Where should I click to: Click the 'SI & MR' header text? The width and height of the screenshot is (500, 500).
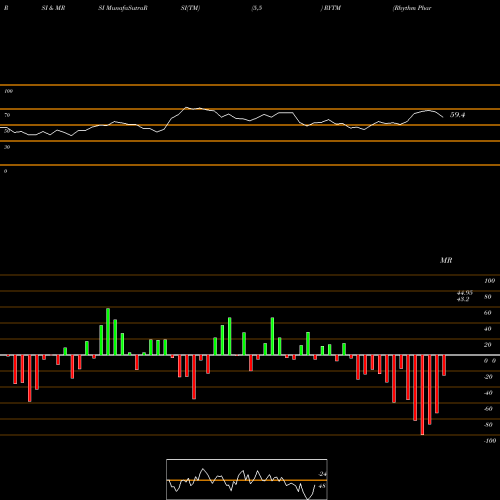(x=53, y=8)
